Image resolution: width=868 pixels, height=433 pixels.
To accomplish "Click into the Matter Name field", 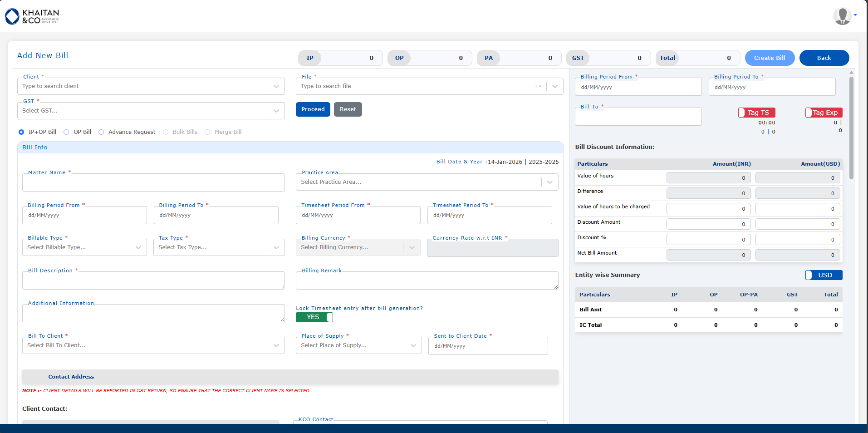I will [153, 182].
